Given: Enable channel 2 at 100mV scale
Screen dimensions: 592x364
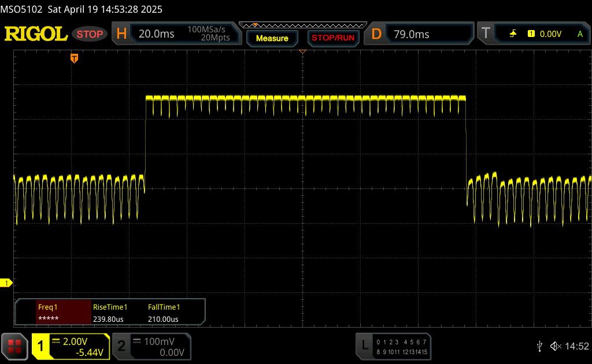Looking at the screenshot, I should [x=151, y=346].
